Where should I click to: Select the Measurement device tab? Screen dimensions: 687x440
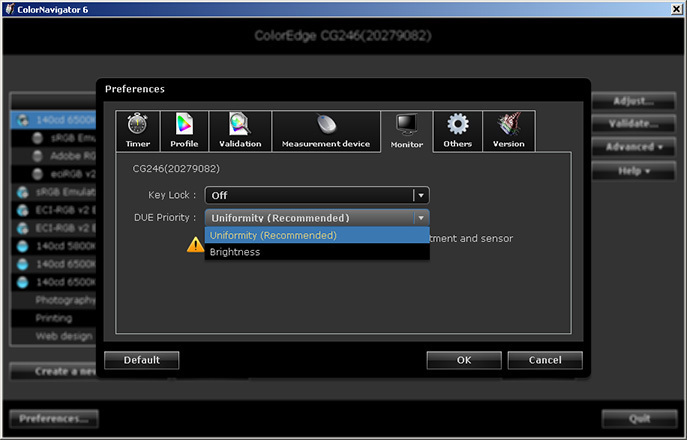[326, 131]
